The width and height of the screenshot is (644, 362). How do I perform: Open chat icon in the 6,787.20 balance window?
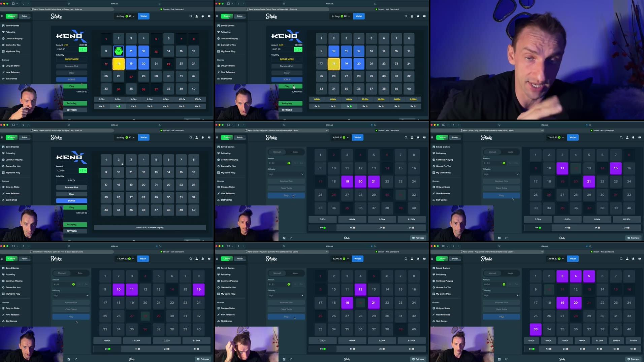(424, 137)
